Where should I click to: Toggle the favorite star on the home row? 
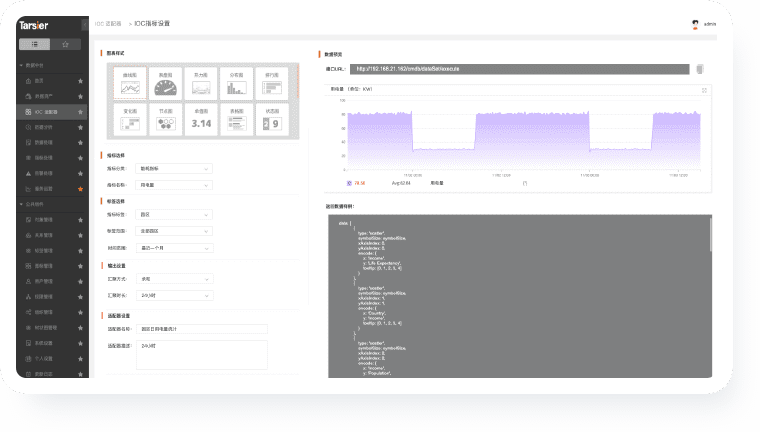tap(80, 81)
